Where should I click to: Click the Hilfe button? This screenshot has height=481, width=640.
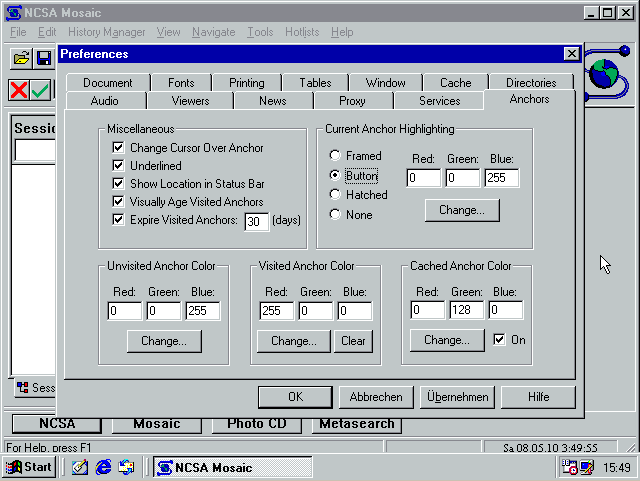tap(538, 397)
